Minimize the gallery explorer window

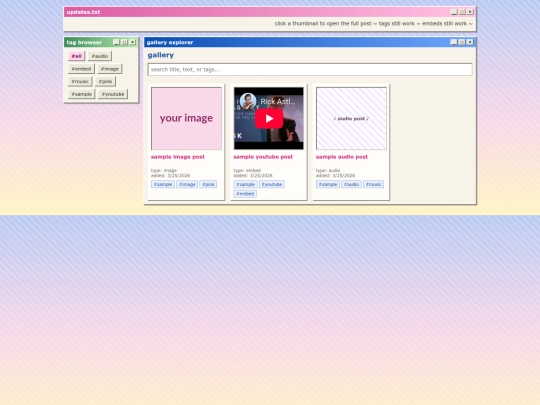click(454, 42)
